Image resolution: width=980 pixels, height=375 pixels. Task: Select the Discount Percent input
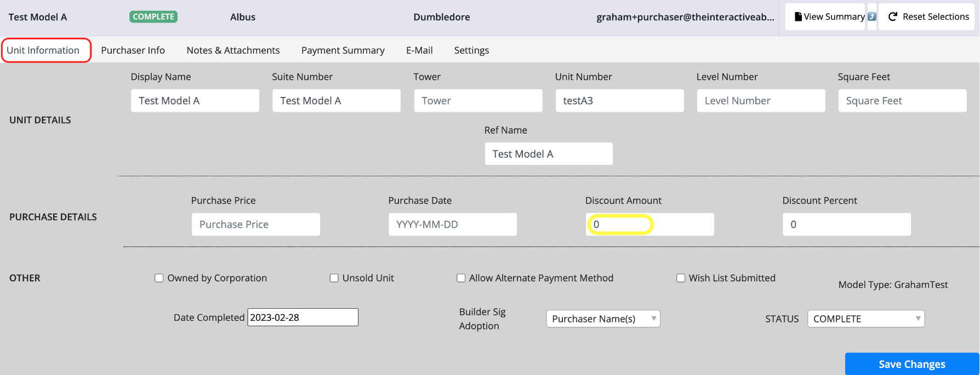click(x=847, y=224)
